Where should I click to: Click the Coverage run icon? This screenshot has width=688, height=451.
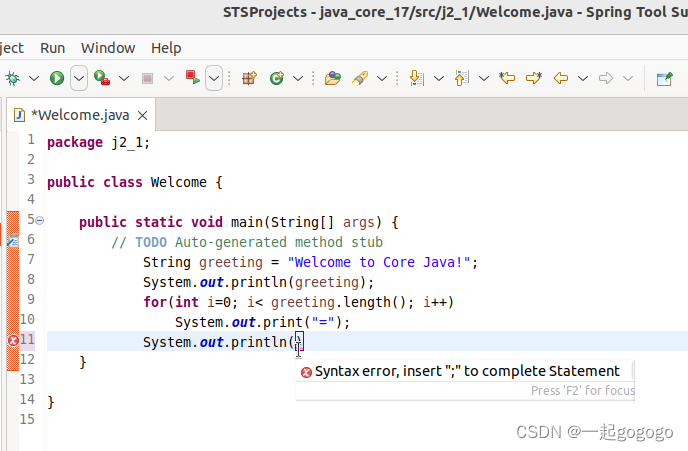click(102, 78)
